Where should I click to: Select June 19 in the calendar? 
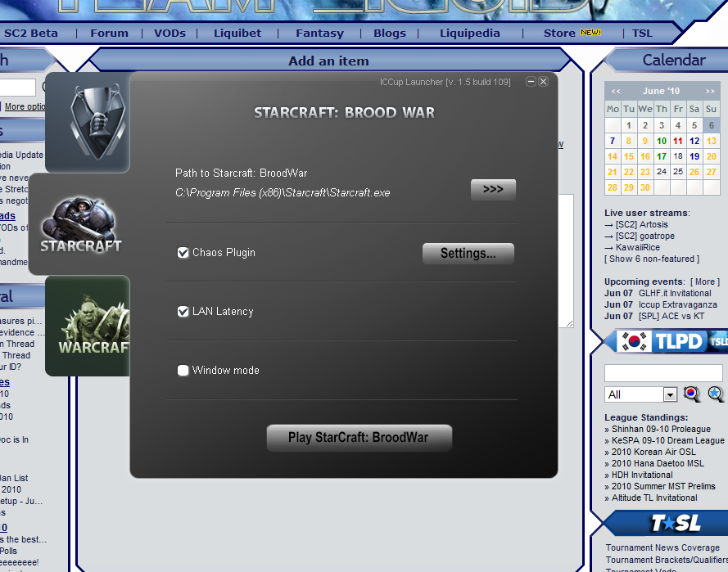[x=694, y=157]
